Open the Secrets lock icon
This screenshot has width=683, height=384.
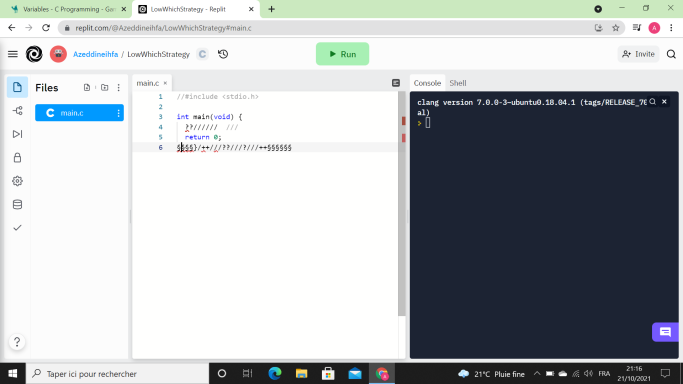17,158
